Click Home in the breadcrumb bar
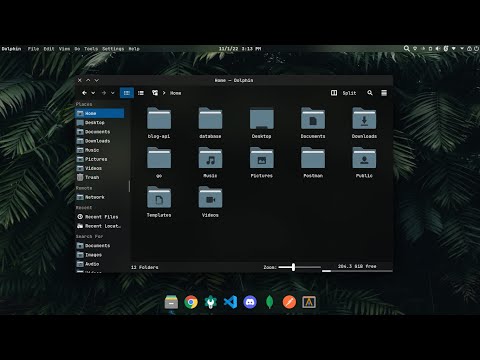This screenshot has width=480, height=360. 176,93
